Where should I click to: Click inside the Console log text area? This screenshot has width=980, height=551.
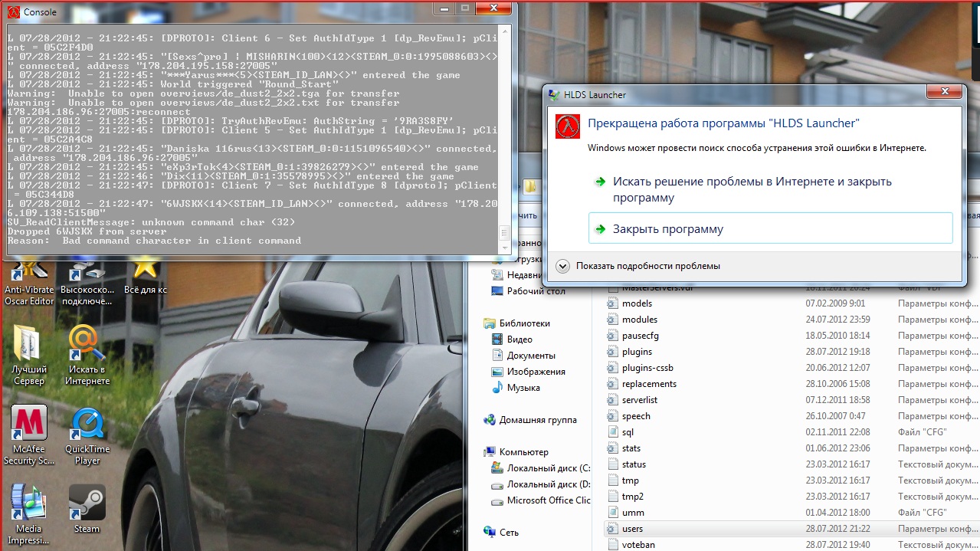coord(251,138)
